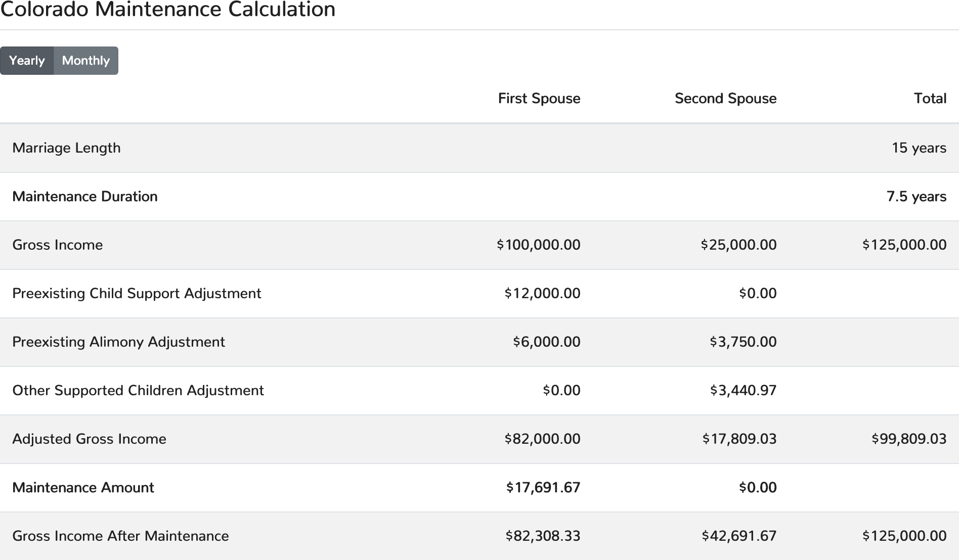Click the Total column header
Image resolution: width=959 pixels, height=560 pixels.
930,99
